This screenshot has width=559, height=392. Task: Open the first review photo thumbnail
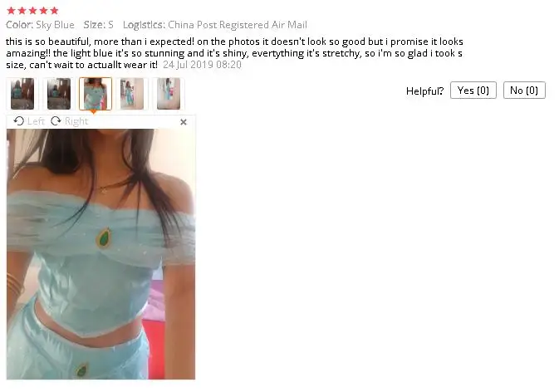[22, 94]
